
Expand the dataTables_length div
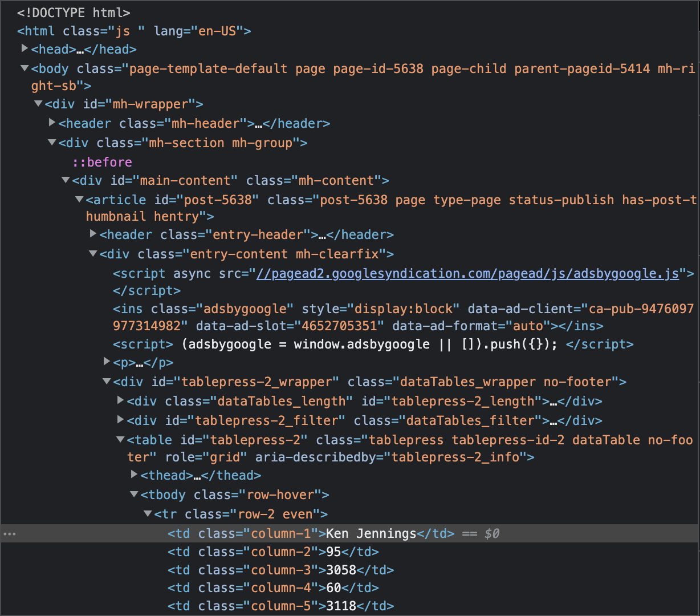coord(120,400)
